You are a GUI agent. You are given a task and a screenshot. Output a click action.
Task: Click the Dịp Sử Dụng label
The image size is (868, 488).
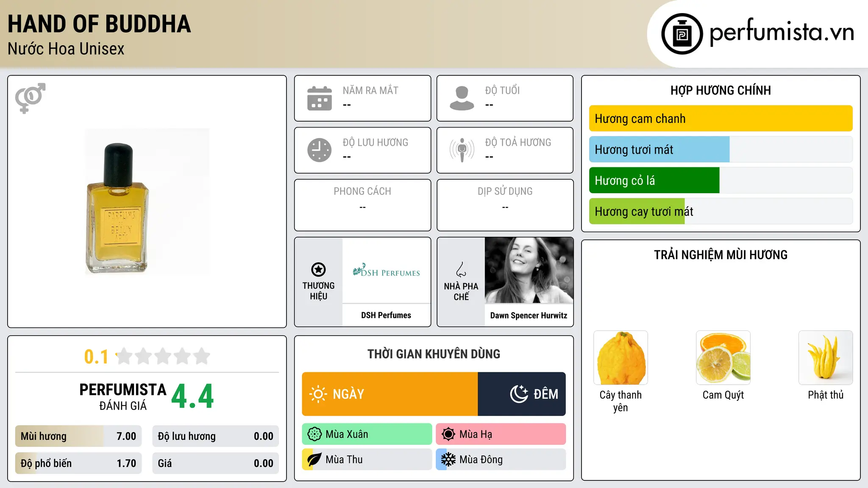[x=505, y=191]
